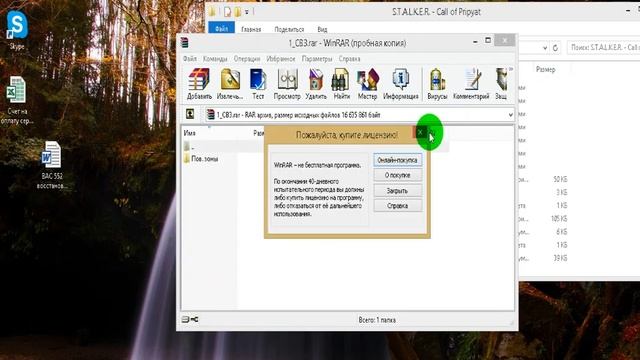Switch to the Explorer Вид tab
Screen dimensions: 640x360
[x=322, y=29]
